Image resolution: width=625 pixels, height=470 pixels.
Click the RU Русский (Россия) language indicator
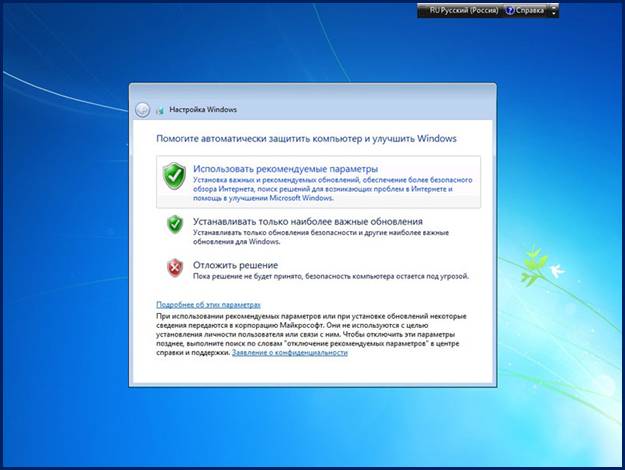pyautogui.click(x=464, y=10)
